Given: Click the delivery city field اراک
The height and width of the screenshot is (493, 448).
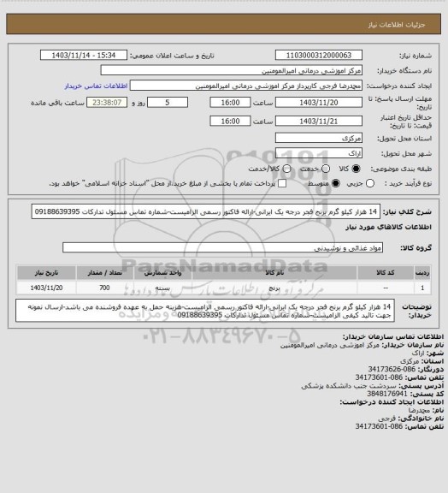Looking at the screenshot, I should [319, 153].
